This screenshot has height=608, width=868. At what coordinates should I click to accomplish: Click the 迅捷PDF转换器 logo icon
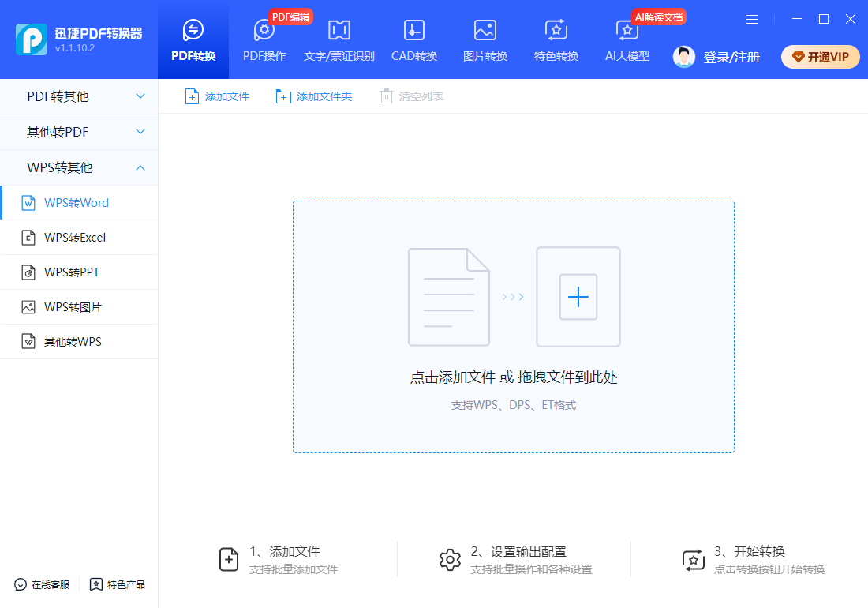[x=32, y=39]
